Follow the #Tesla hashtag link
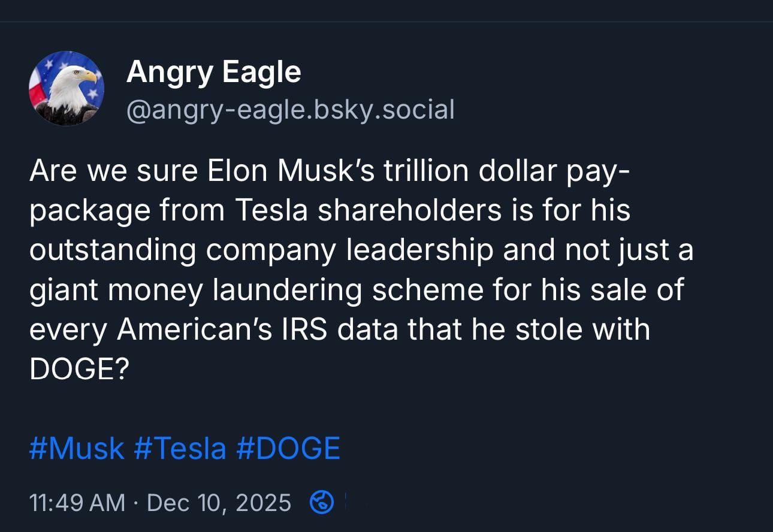 [180, 448]
